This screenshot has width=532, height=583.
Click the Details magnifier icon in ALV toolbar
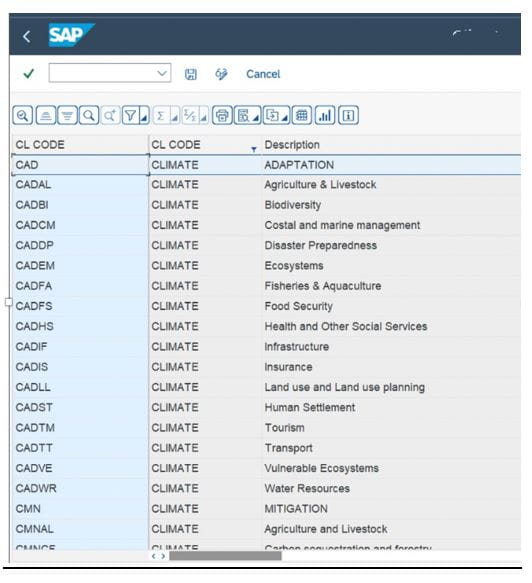click(23, 116)
